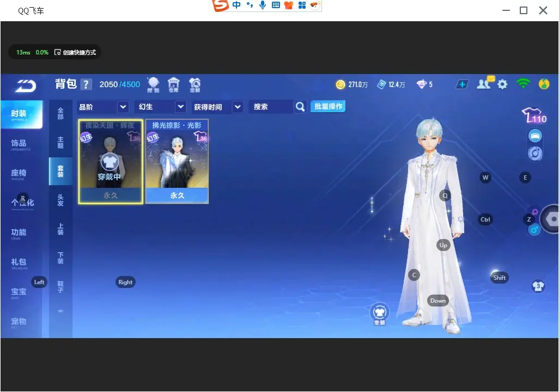559x392 pixels.
Task: Open the 仓库 warehouse icon
Action: pos(174,85)
